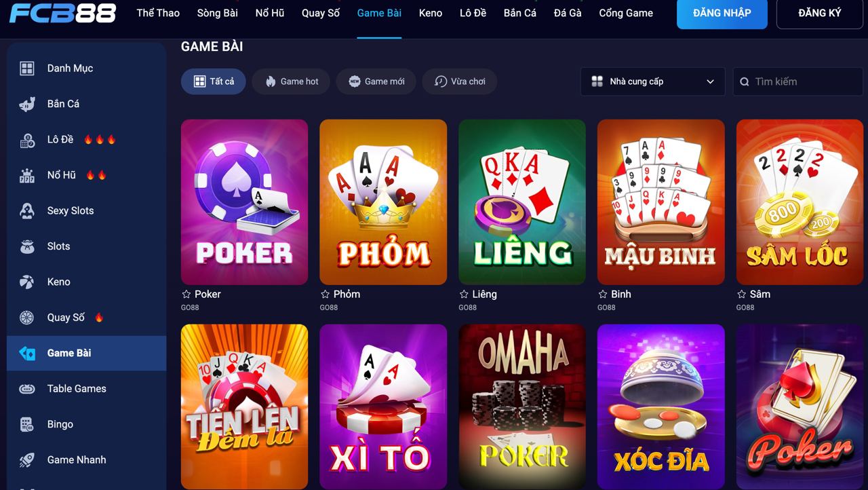Screen dimensions: 868x490
Task: Click the Danh Mục grid icon in sidebar
Action: point(27,68)
